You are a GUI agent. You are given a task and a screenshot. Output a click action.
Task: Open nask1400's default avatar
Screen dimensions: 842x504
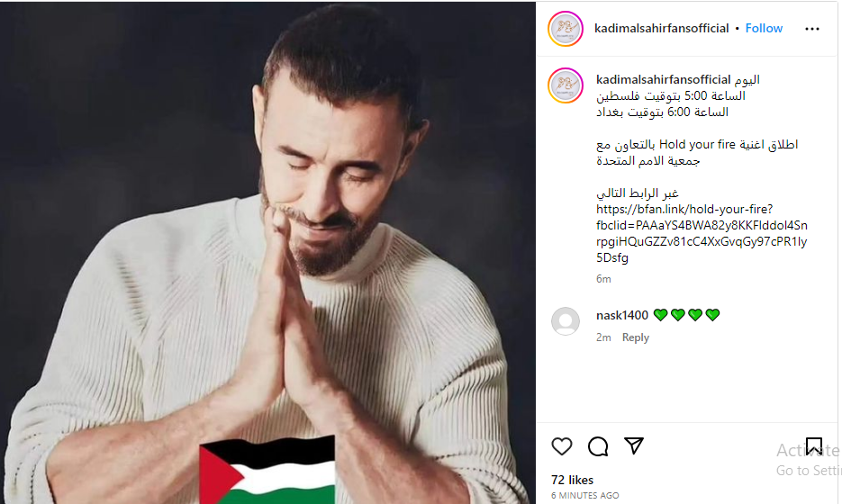[x=566, y=321]
